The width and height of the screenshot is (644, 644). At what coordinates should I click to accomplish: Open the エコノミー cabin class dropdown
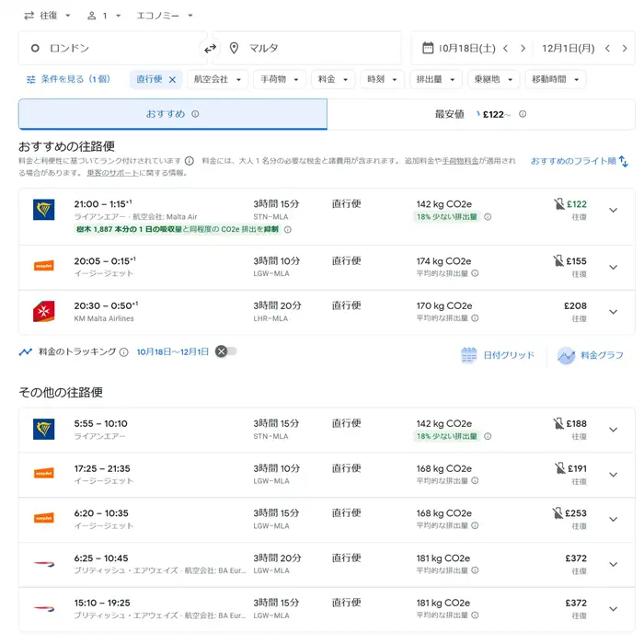coord(165,16)
